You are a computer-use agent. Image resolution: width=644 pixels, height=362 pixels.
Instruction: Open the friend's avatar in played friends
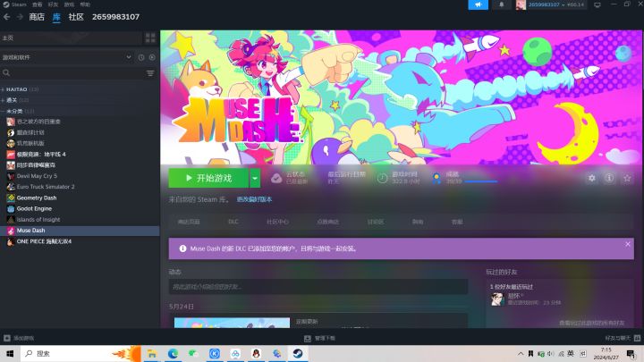(497, 299)
